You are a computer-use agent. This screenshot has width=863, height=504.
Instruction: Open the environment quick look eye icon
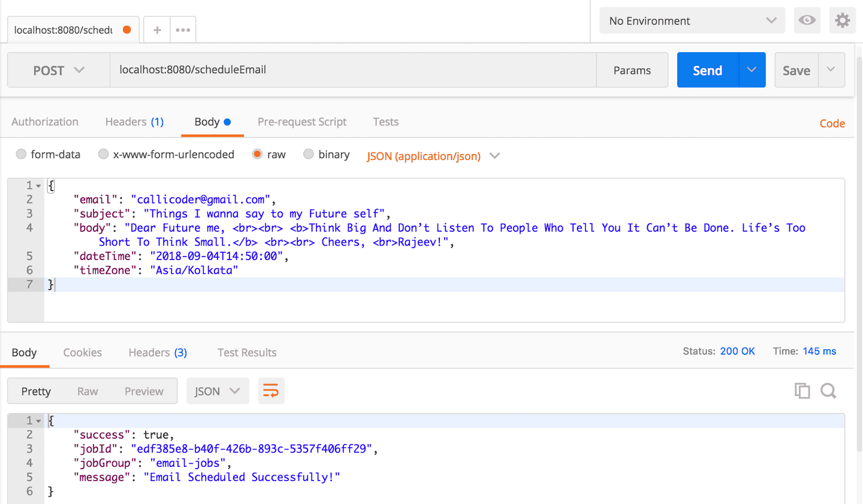tap(807, 20)
